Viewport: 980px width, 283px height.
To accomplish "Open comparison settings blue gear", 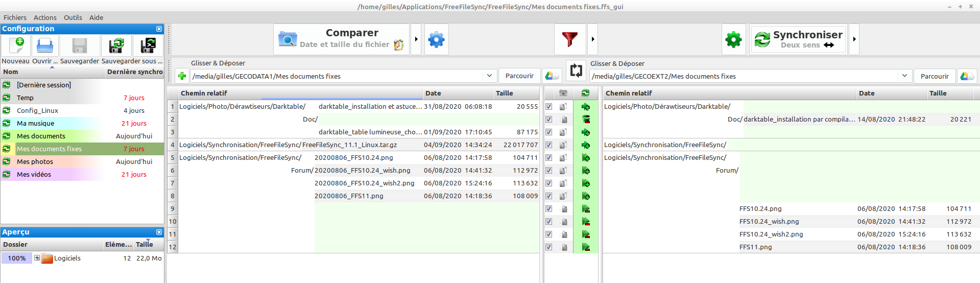I will pyautogui.click(x=436, y=39).
